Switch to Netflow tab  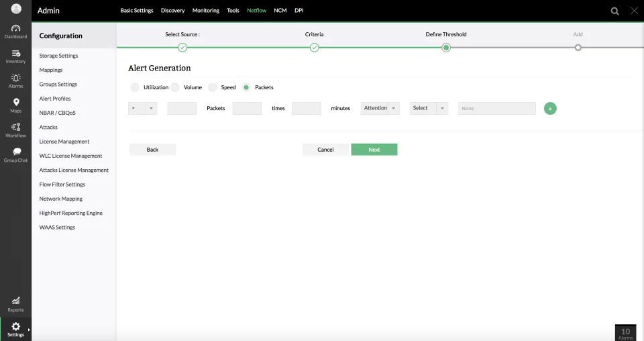pyautogui.click(x=257, y=10)
